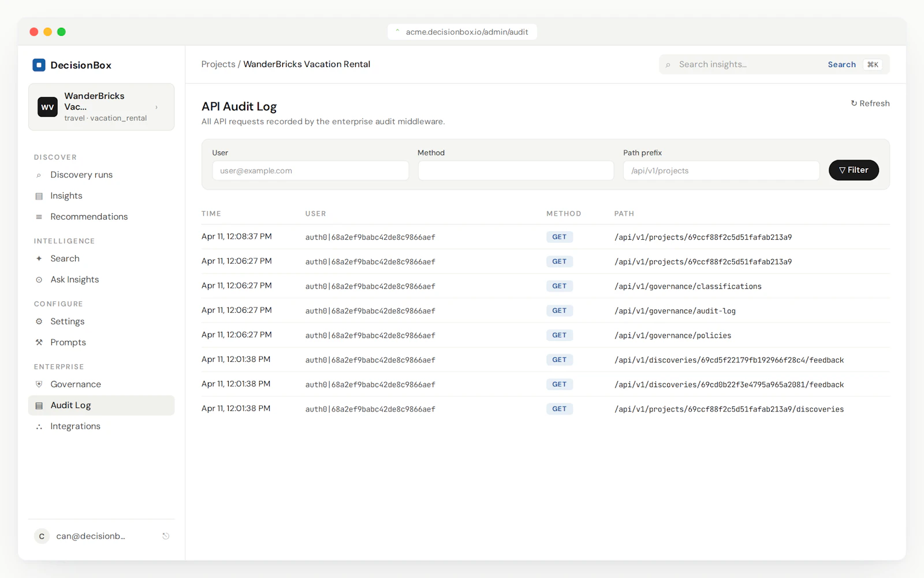The height and width of the screenshot is (578, 924).
Task: Click the blue Search button
Action: coord(841,65)
